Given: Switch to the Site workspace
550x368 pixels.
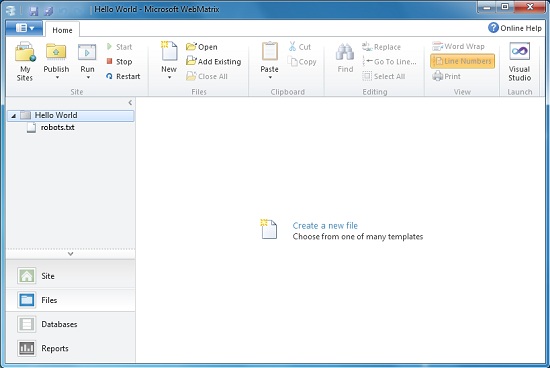Looking at the screenshot, I should coord(71,276).
